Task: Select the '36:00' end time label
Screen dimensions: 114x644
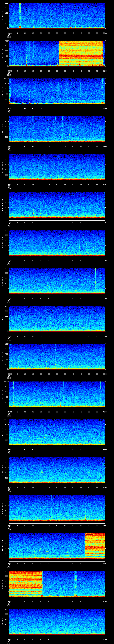Action: (x=105, y=260)
